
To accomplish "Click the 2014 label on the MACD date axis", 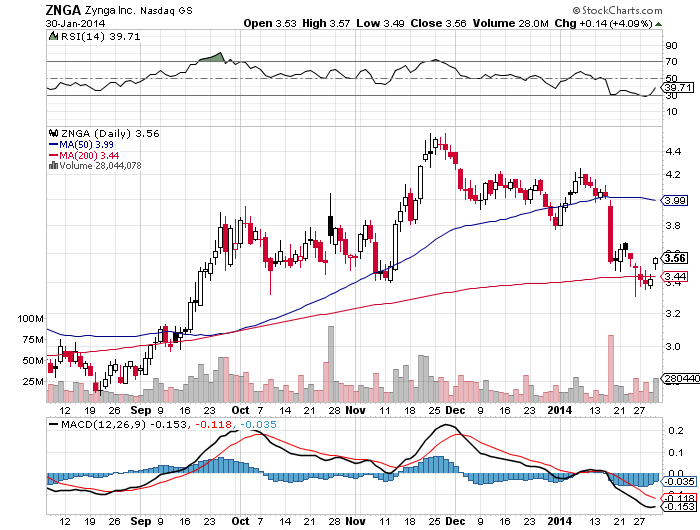I will [x=560, y=522].
